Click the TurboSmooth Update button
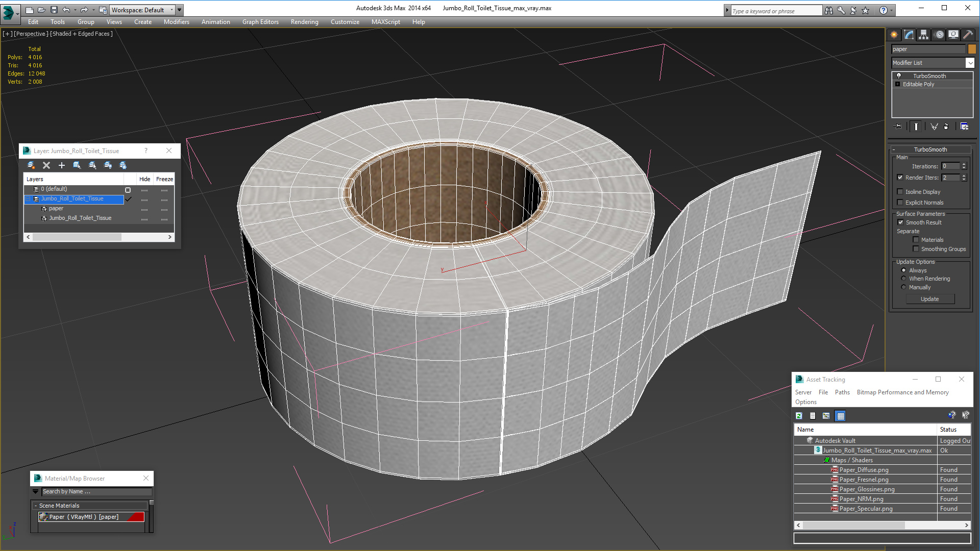Viewport: 980px width, 551px height. coord(929,299)
